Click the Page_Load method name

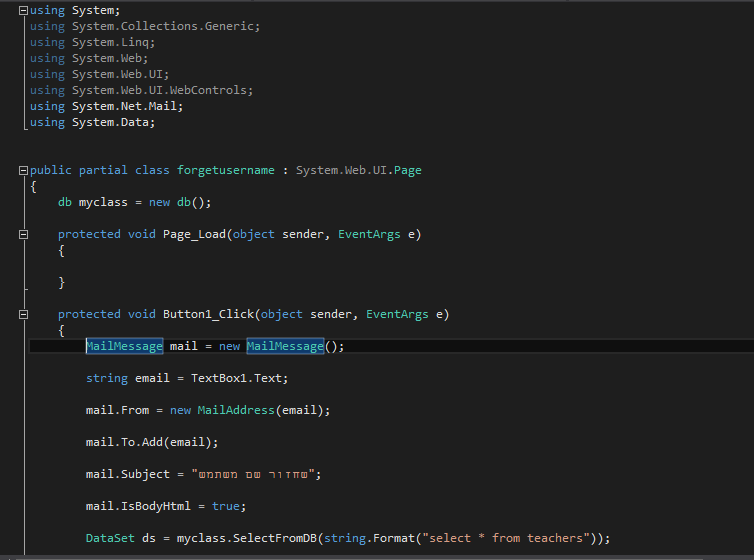(x=194, y=234)
